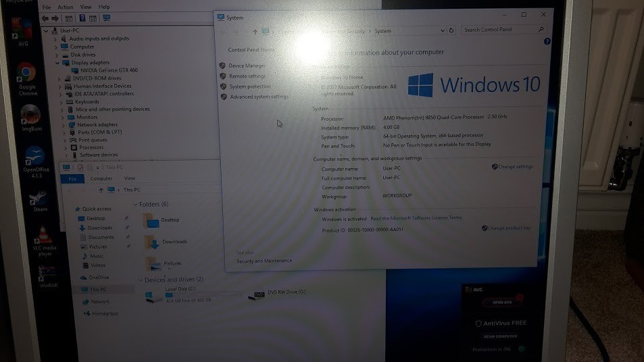Image resolution: width=644 pixels, height=362 pixels.
Task: Click the System window help question icon
Action: [x=547, y=41]
